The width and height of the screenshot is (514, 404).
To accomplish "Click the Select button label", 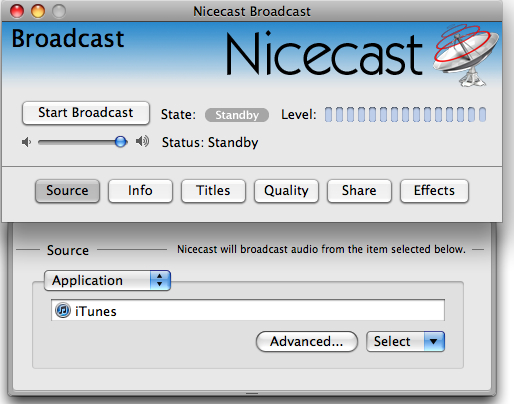I will click(392, 341).
